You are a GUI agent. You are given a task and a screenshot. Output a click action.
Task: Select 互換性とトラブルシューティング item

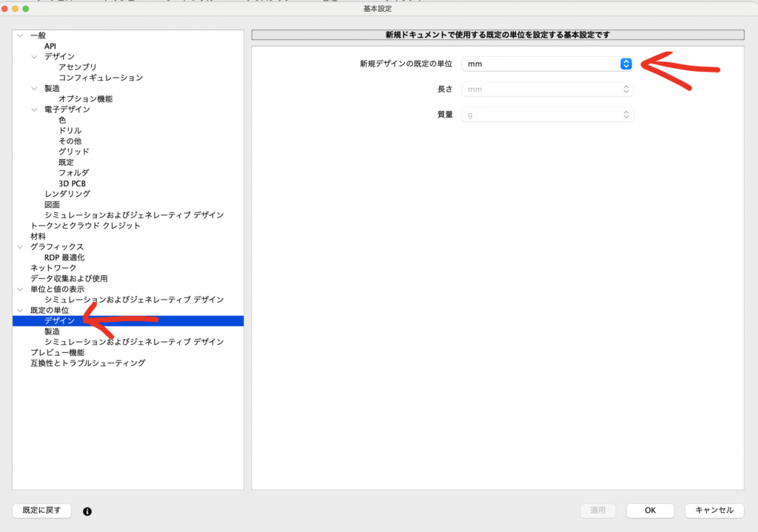(87, 363)
